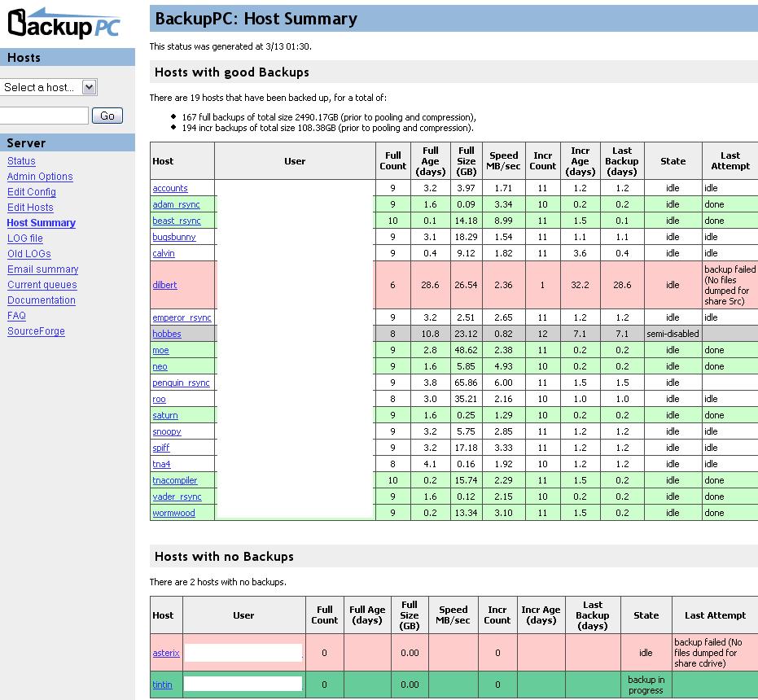The width and height of the screenshot is (758, 700).
Task: Open host penguin_rsync details
Action: point(181,383)
